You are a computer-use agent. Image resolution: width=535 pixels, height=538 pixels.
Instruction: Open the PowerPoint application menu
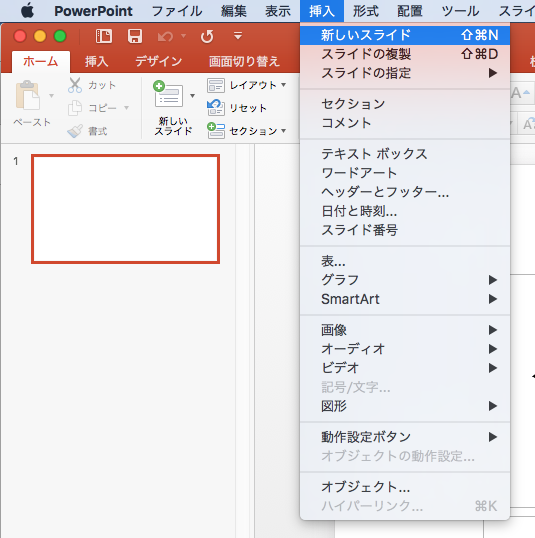(x=93, y=11)
